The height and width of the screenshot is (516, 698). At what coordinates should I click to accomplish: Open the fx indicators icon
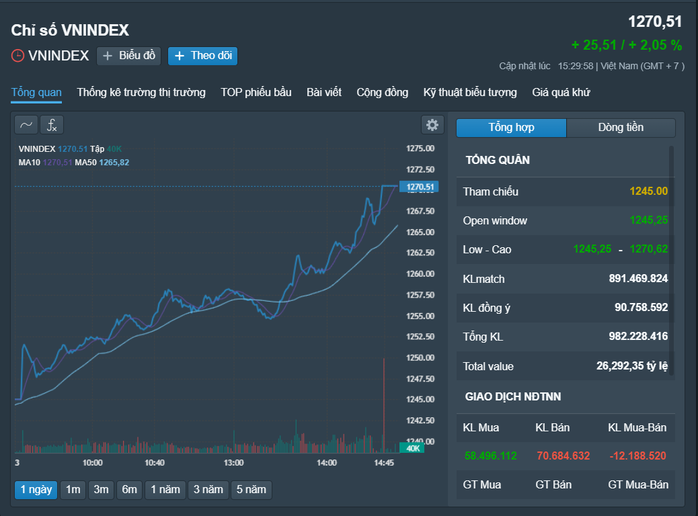(52, 125)
